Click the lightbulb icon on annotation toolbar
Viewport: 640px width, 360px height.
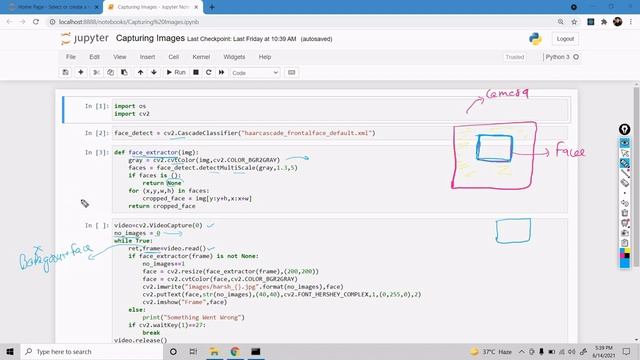[624, 129]
